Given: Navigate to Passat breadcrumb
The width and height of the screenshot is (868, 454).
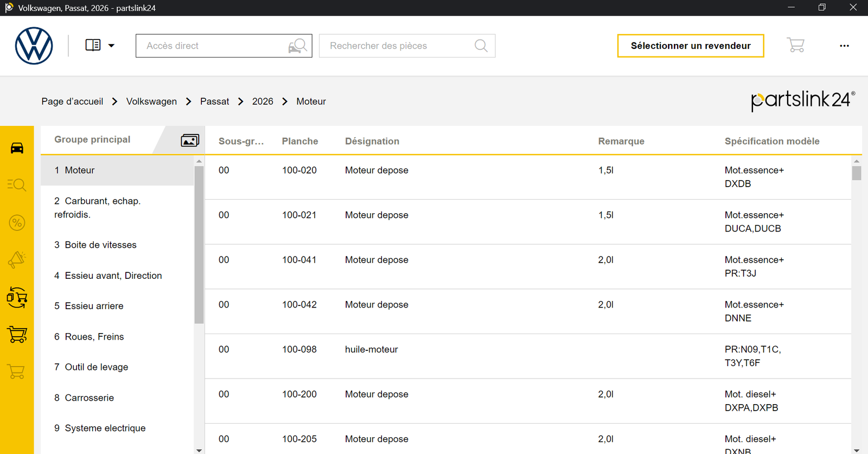Looking at the screenshot, I should [x=214, y=101].
